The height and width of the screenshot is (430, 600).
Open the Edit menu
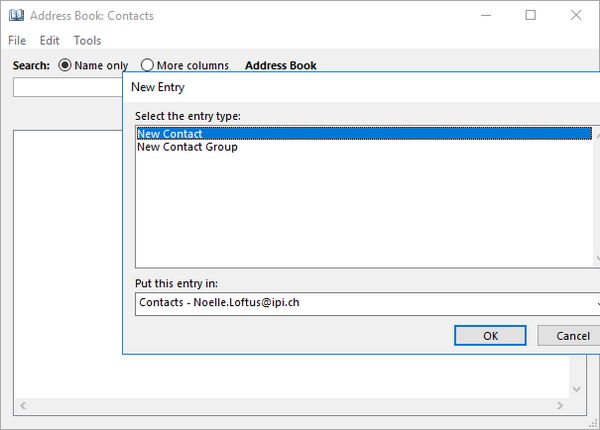[50, 41]
